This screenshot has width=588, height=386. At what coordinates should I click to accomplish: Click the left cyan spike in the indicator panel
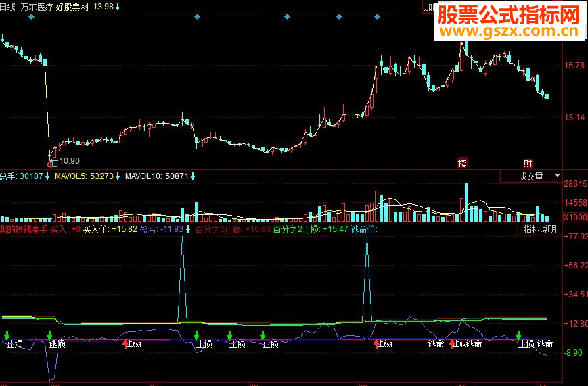click(182, 280)
